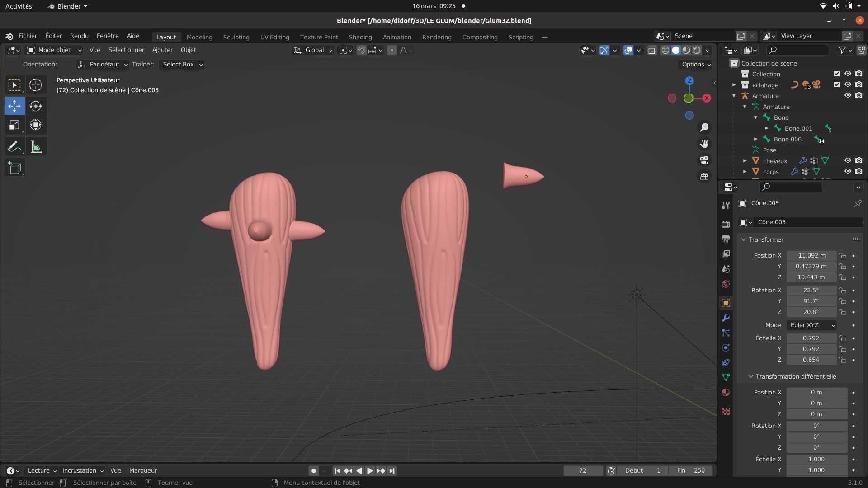Open the Texture properties checker tab
This screenshot has width=868, height=488.
pyautogui.click(x=726, y=412)
